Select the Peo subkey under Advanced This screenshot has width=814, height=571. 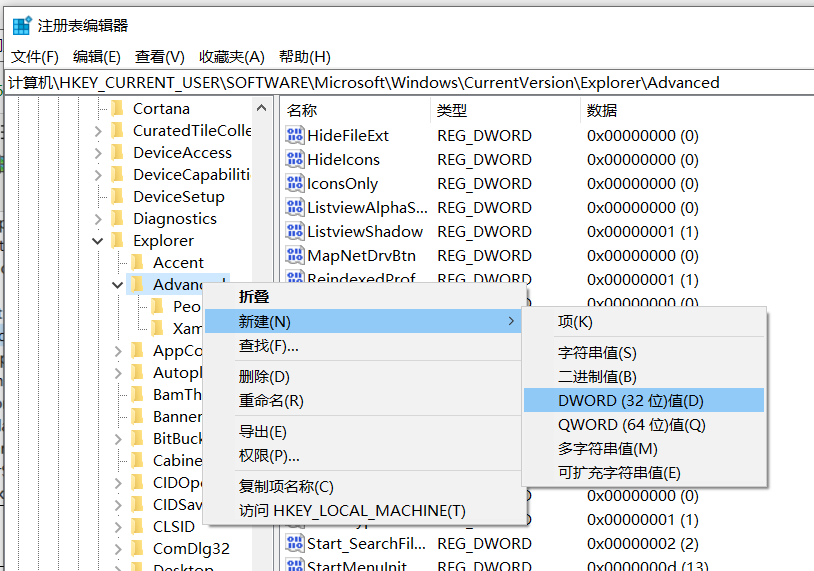click(186, 307)
